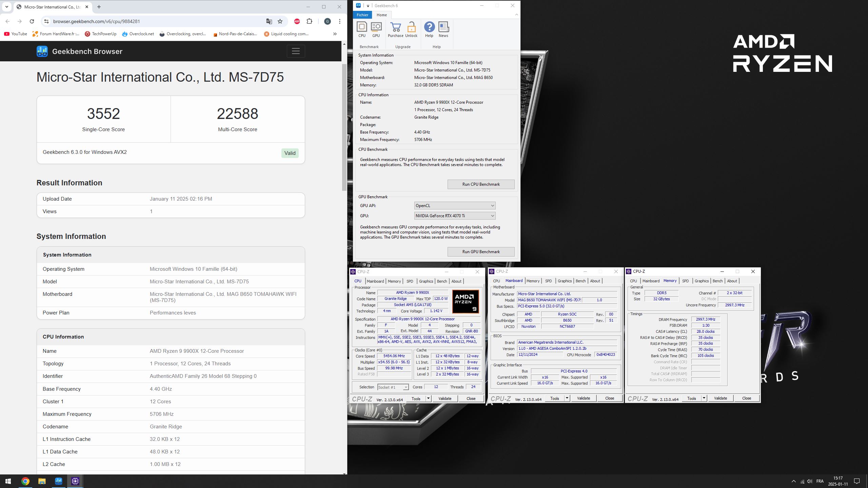Click the 22588 Multi-Core Score value

237,114
